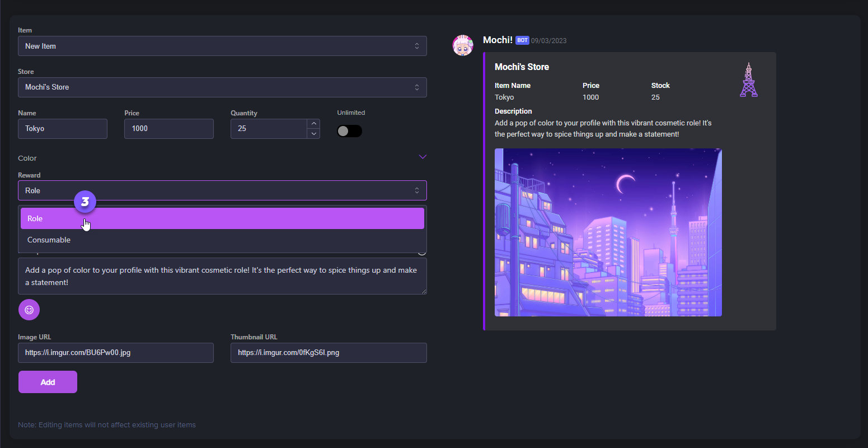Open the Store dropdown showing Mochi's Store
868x448 pixels.
(x=222, y=87)
